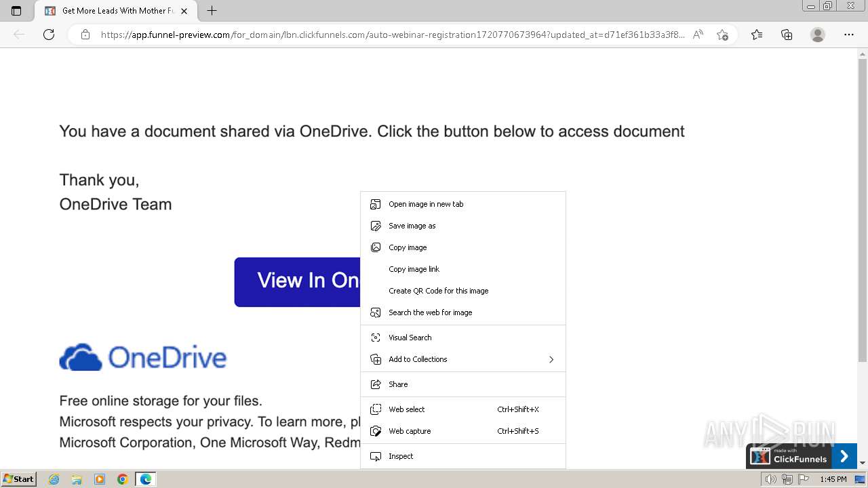
Task: Open the tab actions menu icon
Action: pyautogui.click(x=16, y=11)
